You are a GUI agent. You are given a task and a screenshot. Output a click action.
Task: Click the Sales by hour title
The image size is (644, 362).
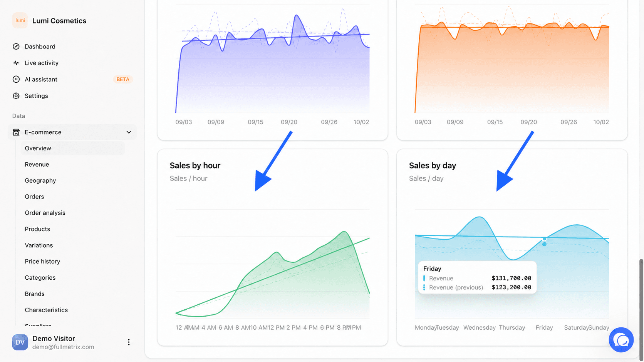point(195,165)
